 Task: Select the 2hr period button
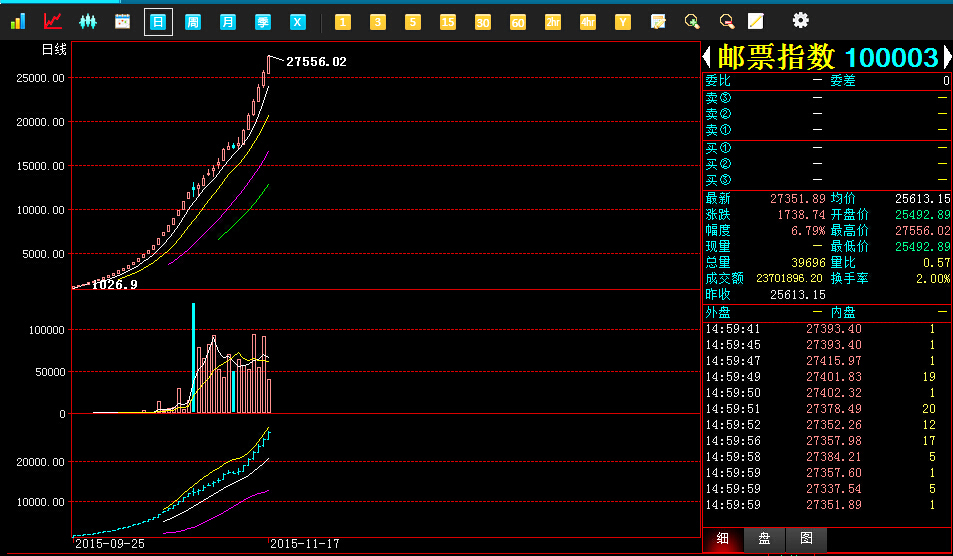[553, 21]
